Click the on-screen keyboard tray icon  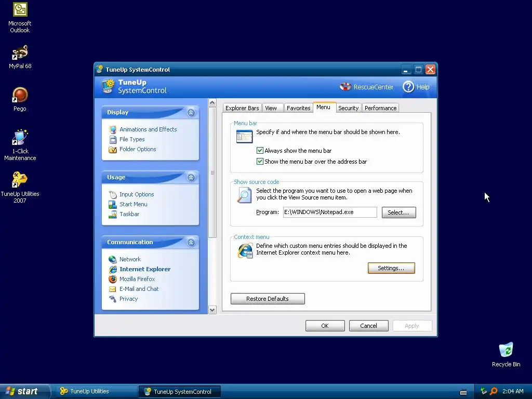(463, 392)
